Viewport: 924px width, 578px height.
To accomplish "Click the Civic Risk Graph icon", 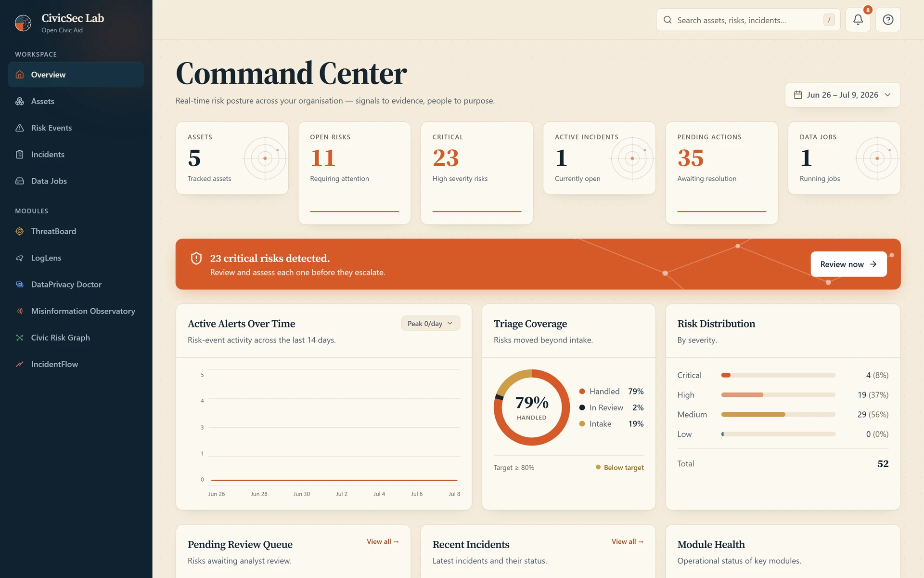I will (x=20, y=338).
